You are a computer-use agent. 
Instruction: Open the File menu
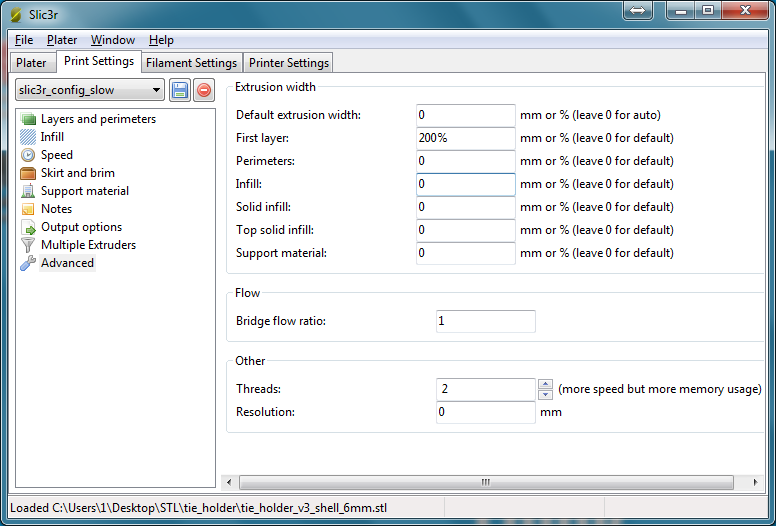click(24, 40)
